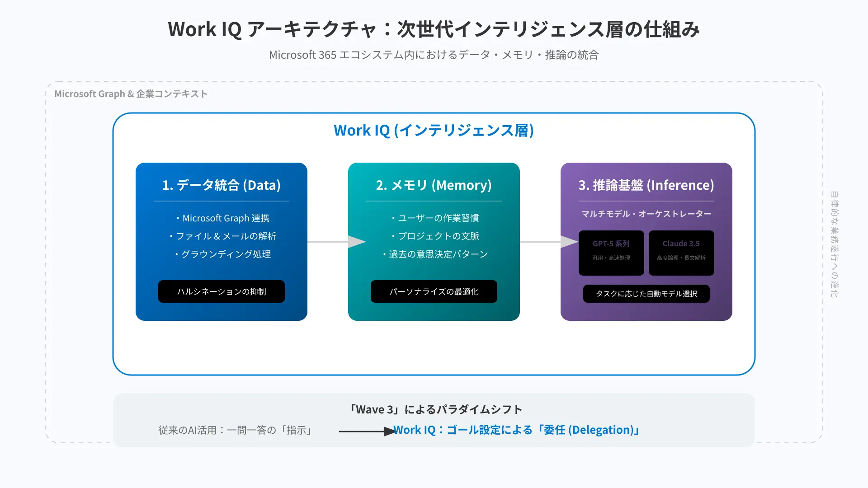Screen dimensions: 868x488
Task: Click the 'タスクに応じた自動モデル選択' label
Action: pos(646,294)
